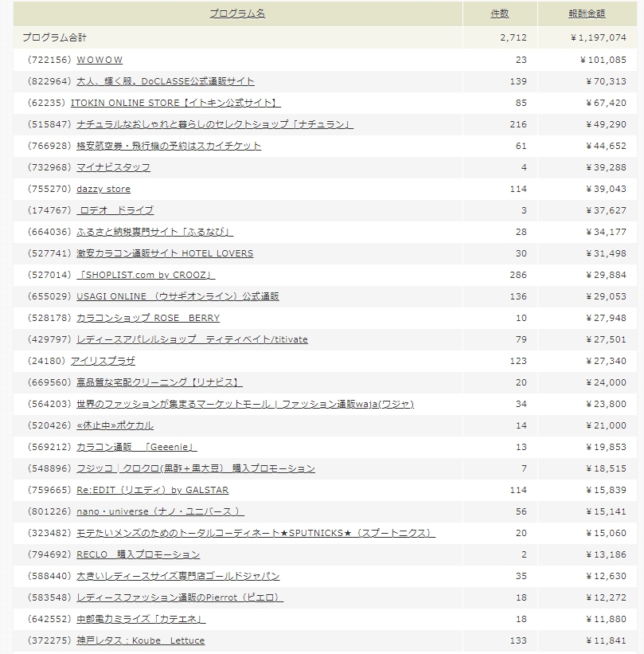Open the スカイチケット program link
644x654 pixels.
(169, 146)
